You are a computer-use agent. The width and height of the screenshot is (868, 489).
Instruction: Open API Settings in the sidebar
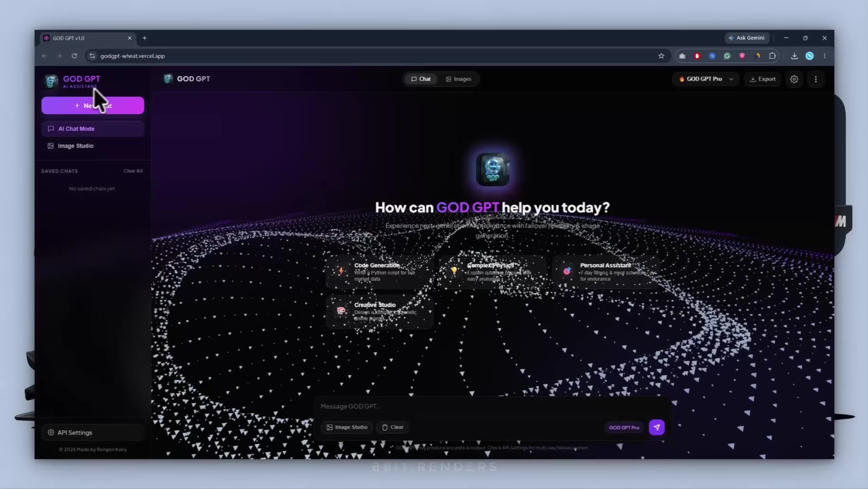[x=93, y=432]
